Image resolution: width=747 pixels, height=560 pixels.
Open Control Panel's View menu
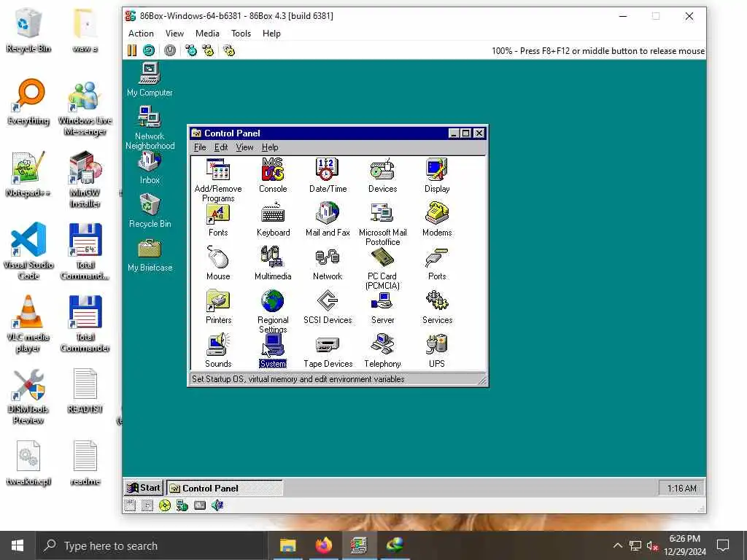click(244, 147)
